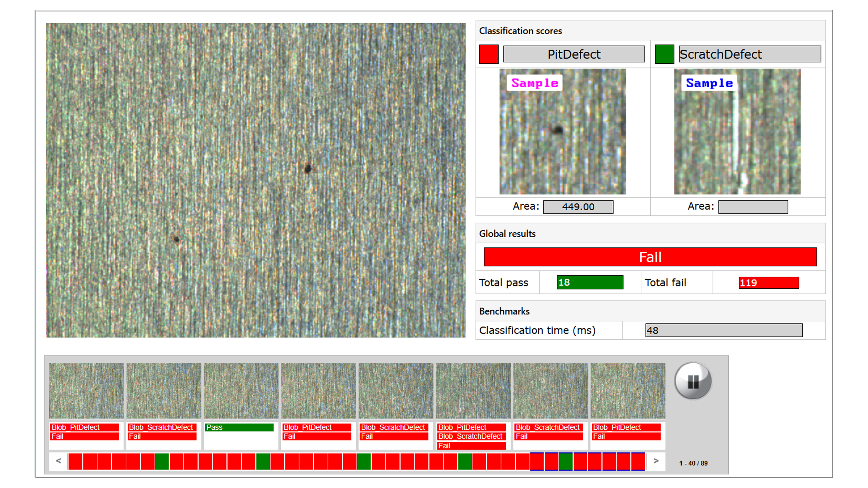Select the first Blob_PitDefect thumbnail
This screenshot has height=488, width=868.
86,391
